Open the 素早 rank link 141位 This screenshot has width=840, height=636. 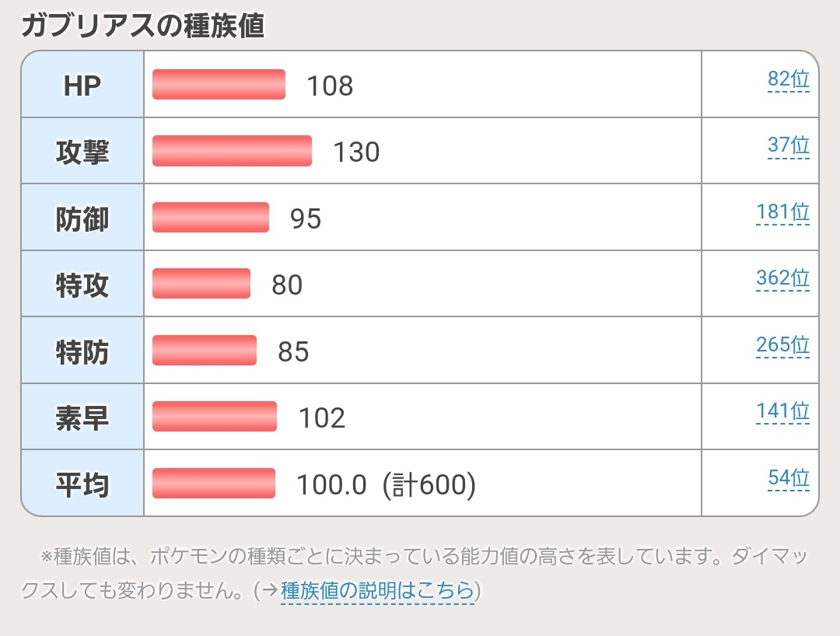pyautogui.click(x=782, y=411)
